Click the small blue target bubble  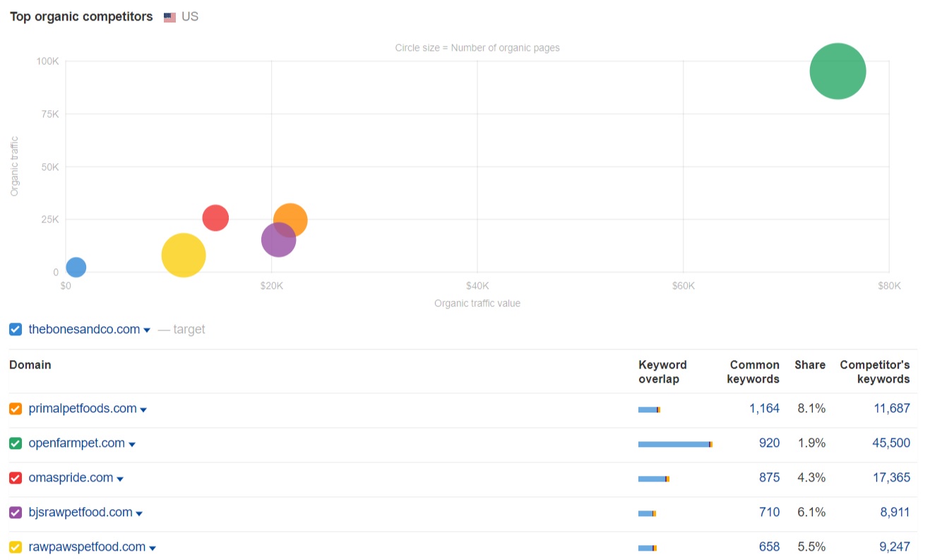[76, 267]
